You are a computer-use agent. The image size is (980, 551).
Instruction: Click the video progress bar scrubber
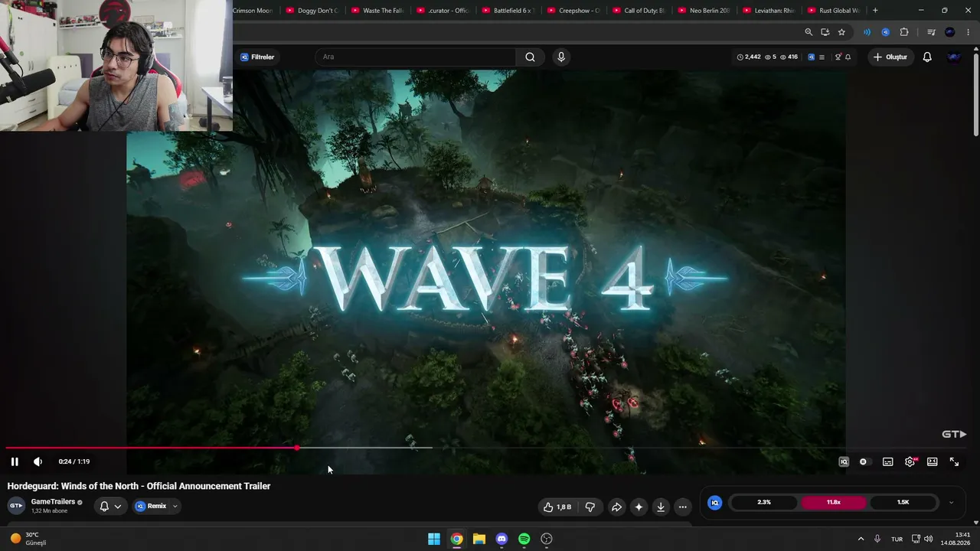point(296,448)
